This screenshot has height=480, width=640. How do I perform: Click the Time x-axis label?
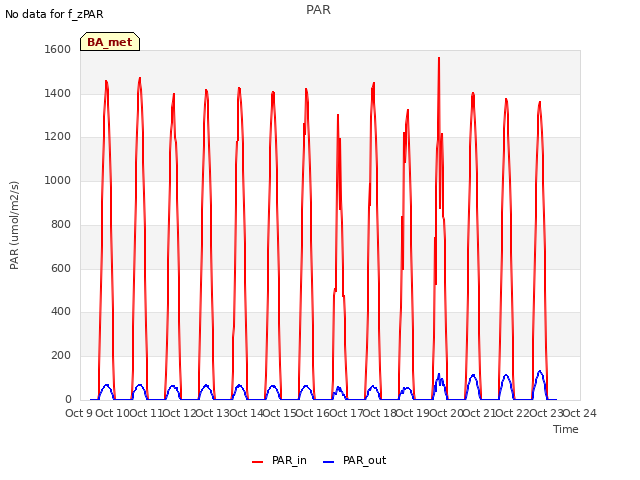(x=566, y=429)
